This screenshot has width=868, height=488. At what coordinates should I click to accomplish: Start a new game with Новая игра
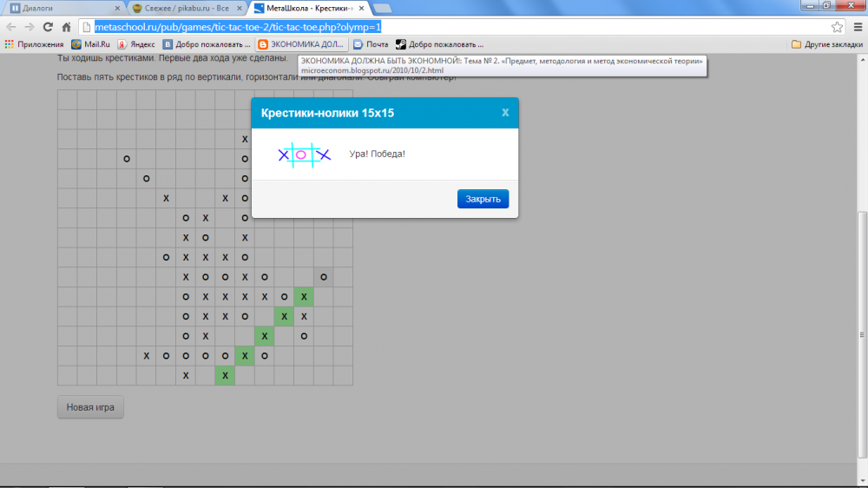click(90, 407)
